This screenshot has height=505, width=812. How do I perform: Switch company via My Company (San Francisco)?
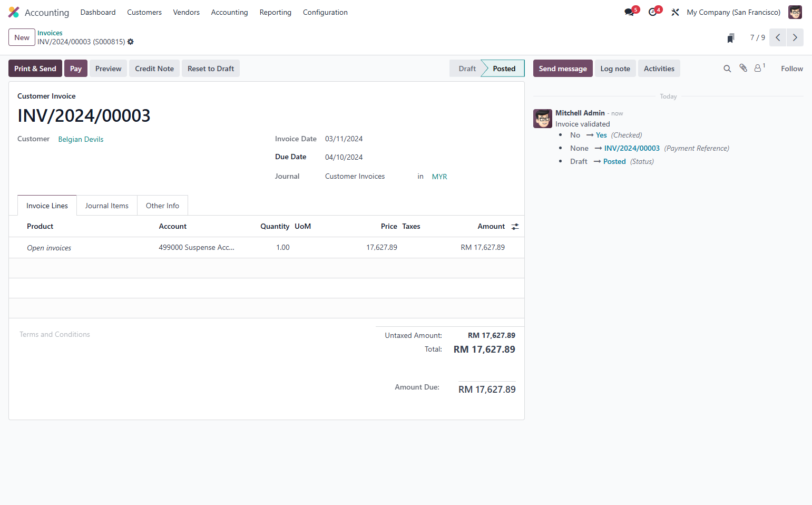click(x=733, y=12)
